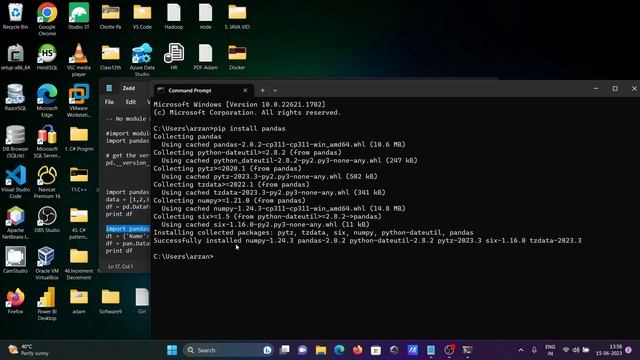Screen dimensions: 640x360
Task: Open the Edit menu in Zedd
Action: tap(131, 102)
